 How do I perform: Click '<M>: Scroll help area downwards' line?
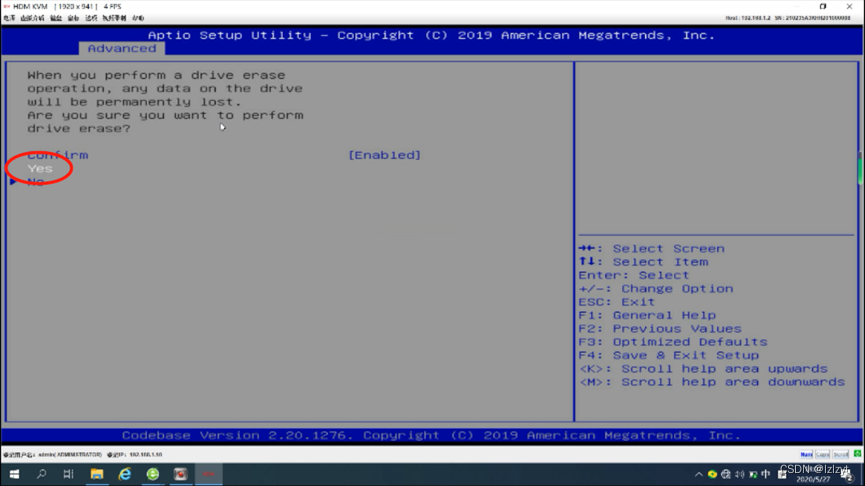[x=712, y=382]
